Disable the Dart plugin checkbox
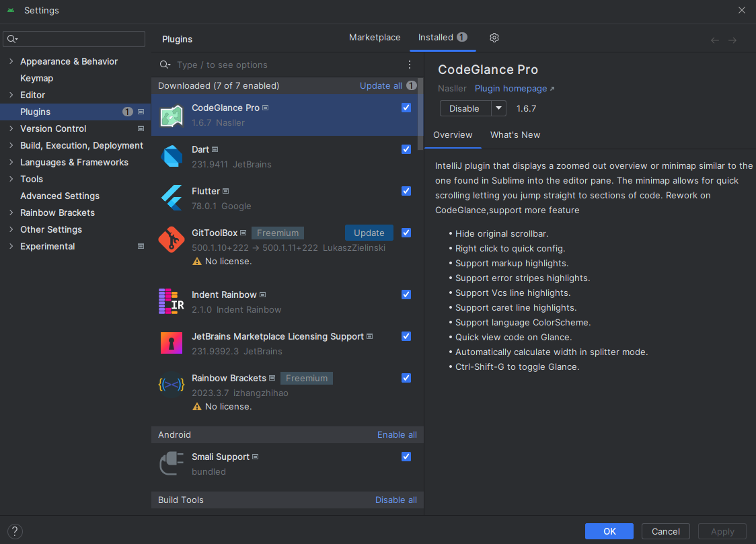Viewport: 756px width, 544px height. 406,149
